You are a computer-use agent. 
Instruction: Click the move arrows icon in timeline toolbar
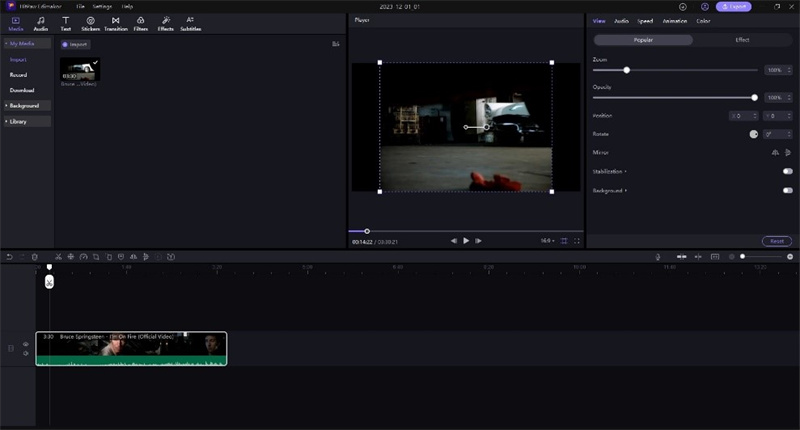[70, 257]
